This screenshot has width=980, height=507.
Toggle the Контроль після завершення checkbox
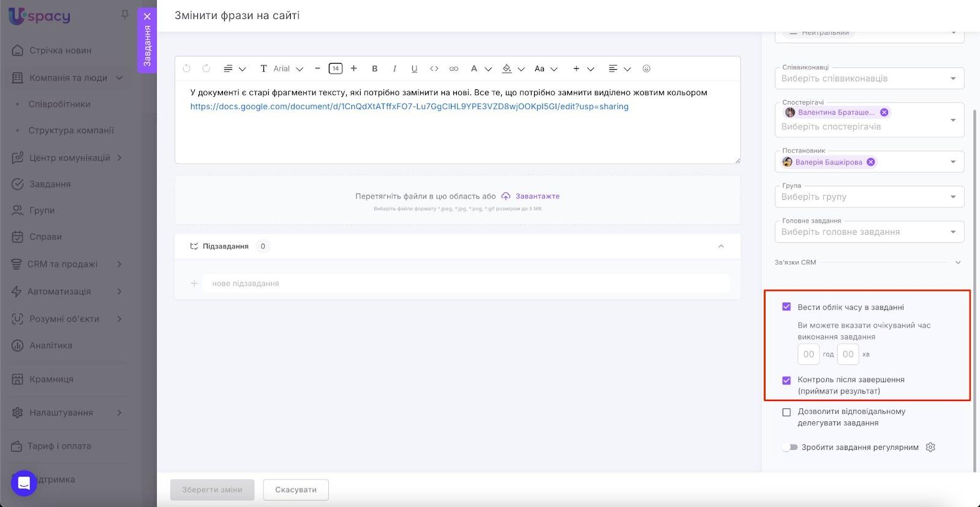(x=786, y=380)
